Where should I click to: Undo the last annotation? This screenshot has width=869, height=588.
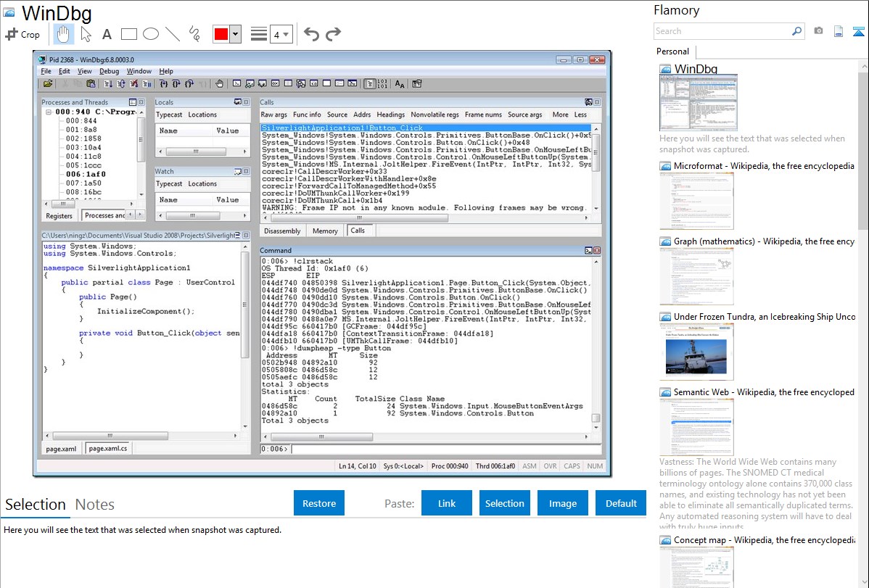click(x=311, y=34)
